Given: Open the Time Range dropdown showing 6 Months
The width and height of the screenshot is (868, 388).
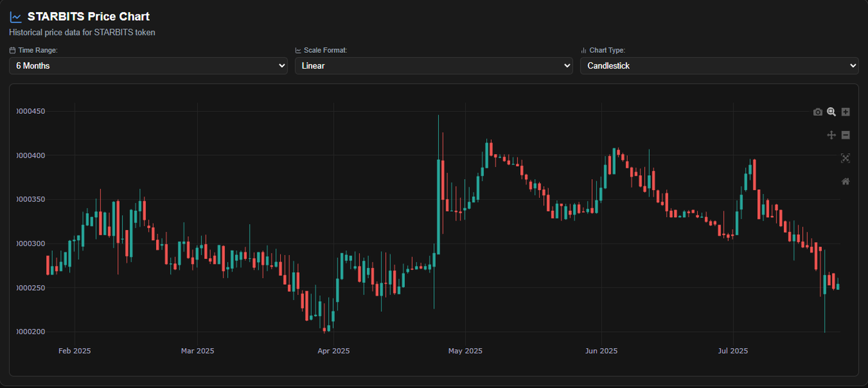Looking at the screenshot, I should [x=149, y=66].
